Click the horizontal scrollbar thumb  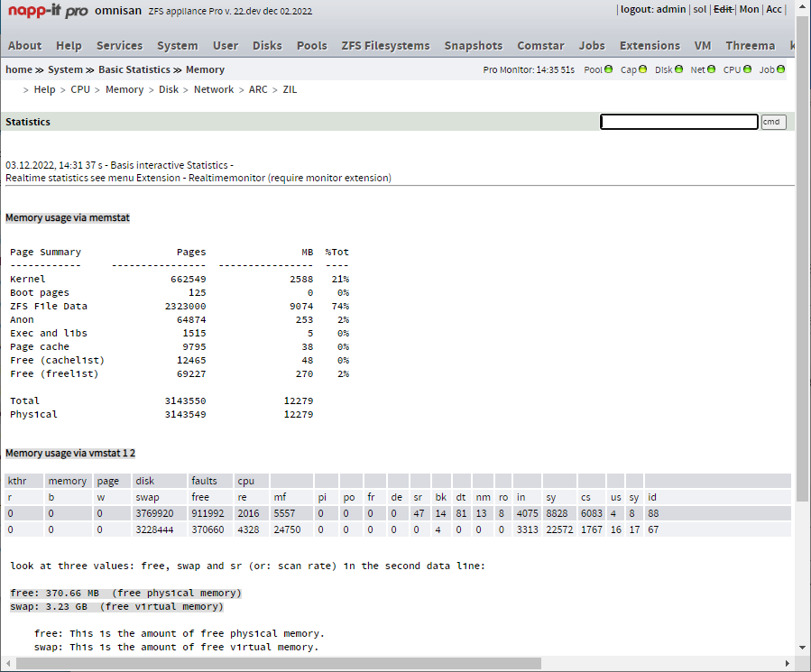coord(279,663)
